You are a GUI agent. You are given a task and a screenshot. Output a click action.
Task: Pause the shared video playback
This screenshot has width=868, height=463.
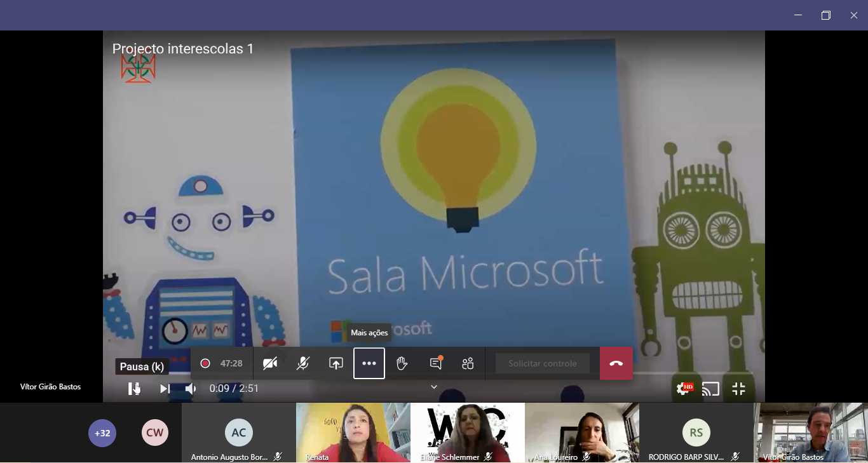pos(133,389)
